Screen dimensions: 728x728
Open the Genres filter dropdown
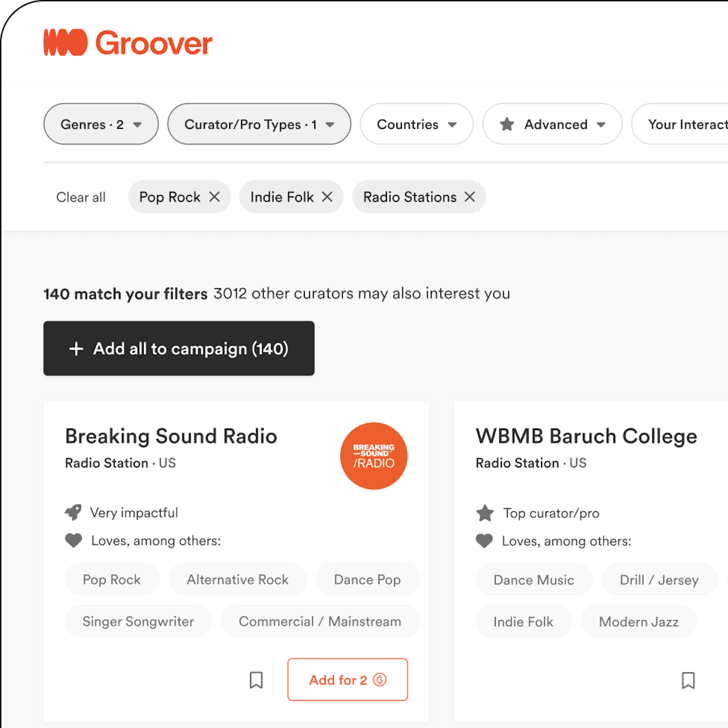(x=101, y=124)
